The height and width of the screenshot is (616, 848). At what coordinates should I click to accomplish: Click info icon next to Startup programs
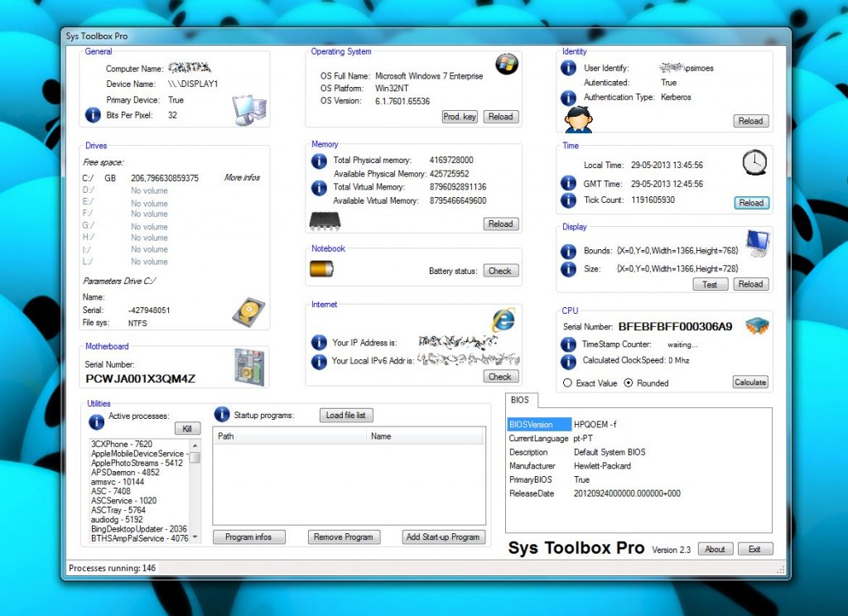[x=222, y=414]
